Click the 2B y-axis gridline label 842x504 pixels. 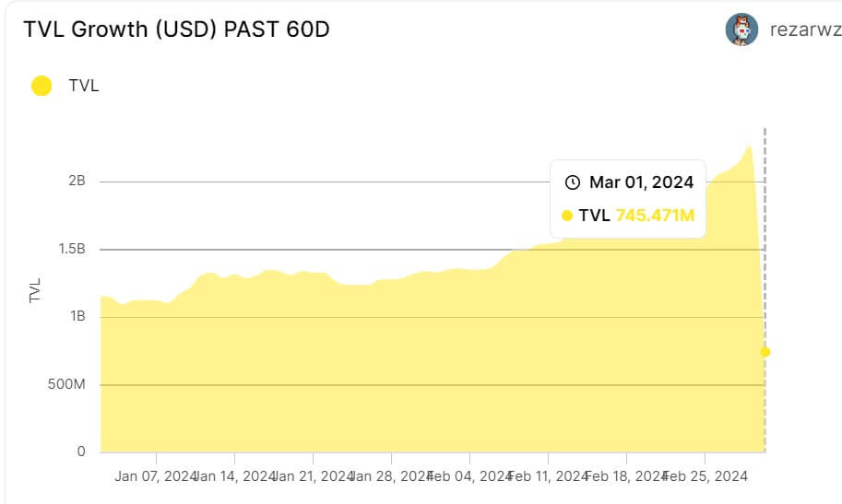(x=77, y=182)
